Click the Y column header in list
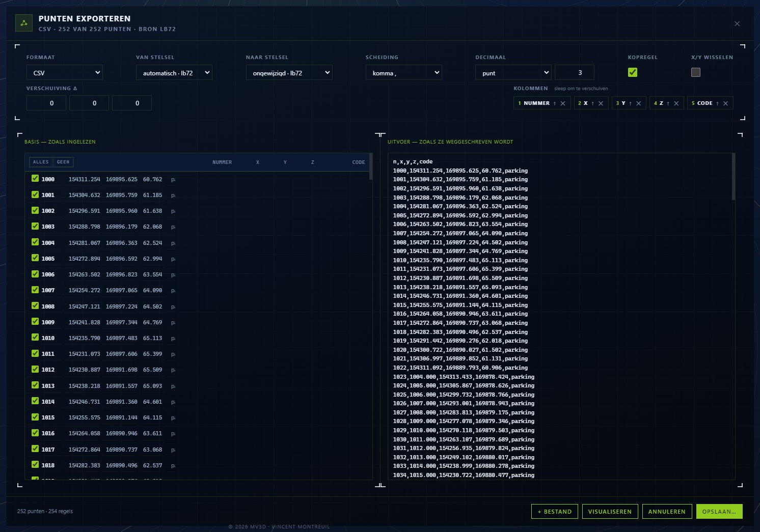The image size is (760, 532). pos(285,162)
